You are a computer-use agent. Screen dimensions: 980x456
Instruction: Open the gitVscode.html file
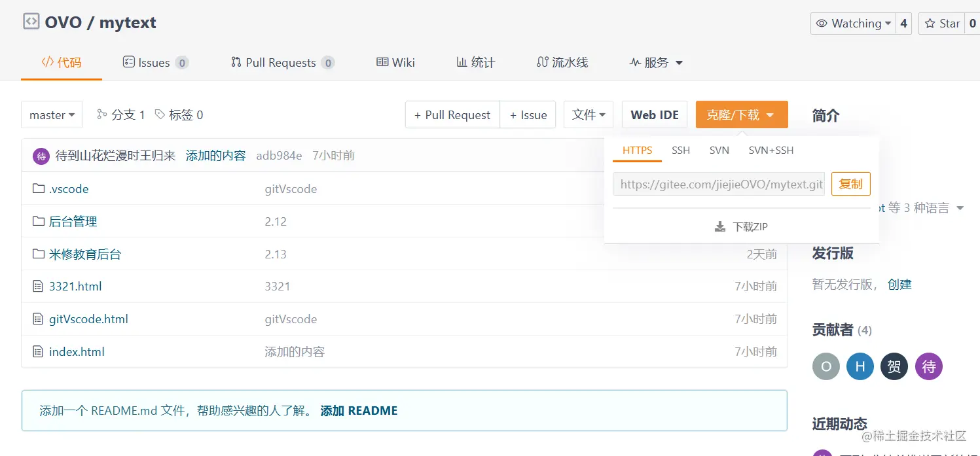[x=88, y=319]
